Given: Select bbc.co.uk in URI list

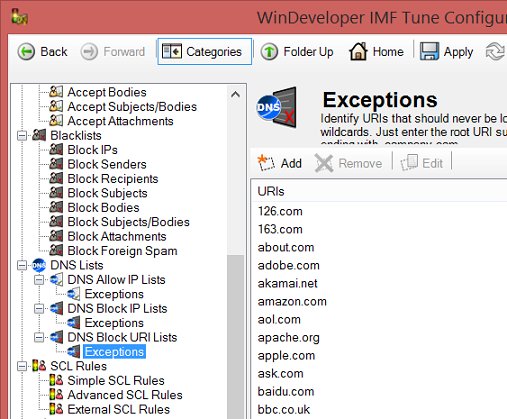Looking at the screenshot, I should [x=284, y=409].
